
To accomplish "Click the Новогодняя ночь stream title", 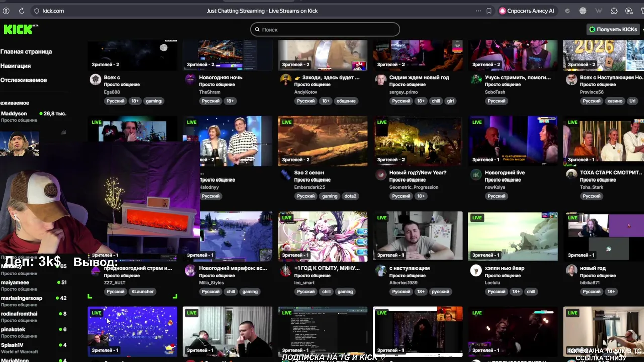I will pos(220,77).
